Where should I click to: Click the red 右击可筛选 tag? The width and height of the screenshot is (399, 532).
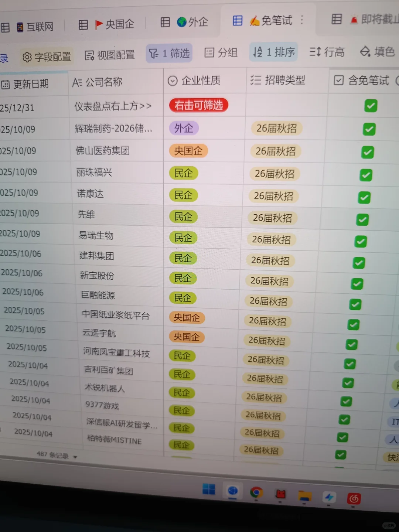(x=199, y=105)
